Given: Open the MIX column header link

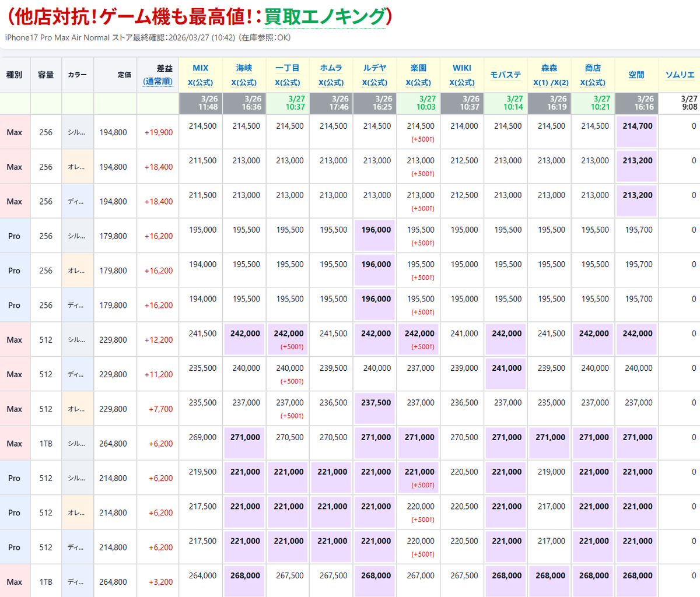Looking at the screenshot, I should pos(201,67).
